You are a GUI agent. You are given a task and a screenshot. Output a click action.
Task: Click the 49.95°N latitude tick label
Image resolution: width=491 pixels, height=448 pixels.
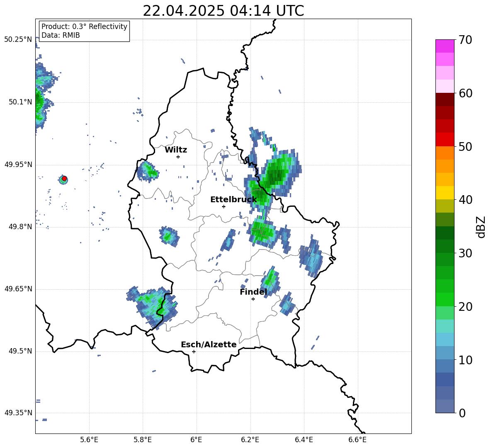pyautogui.click(x=18, y=164)
